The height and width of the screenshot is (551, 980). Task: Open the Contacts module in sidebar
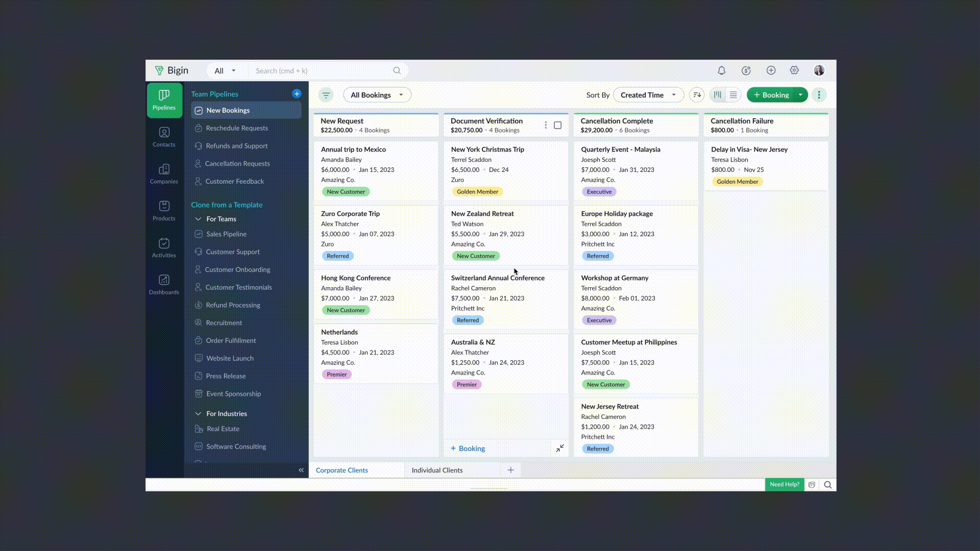click(164, 137)
